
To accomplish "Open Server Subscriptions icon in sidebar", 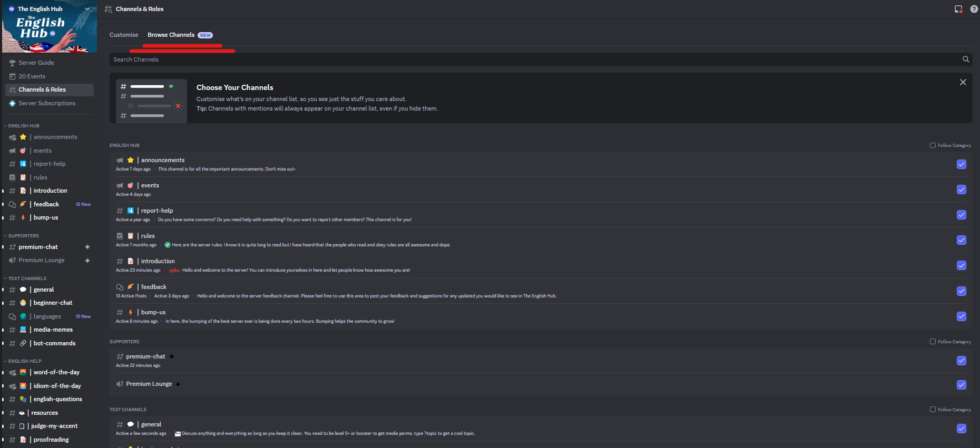I will pos(13,103).
